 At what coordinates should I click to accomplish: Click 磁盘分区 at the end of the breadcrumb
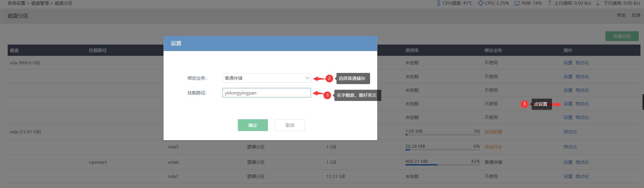(64, 3)
